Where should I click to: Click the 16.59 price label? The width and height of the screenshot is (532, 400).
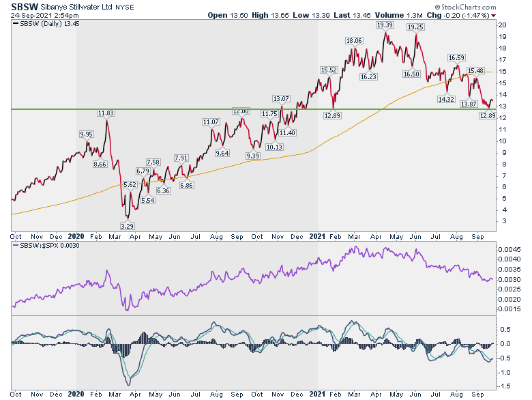(x=456, y=58)
